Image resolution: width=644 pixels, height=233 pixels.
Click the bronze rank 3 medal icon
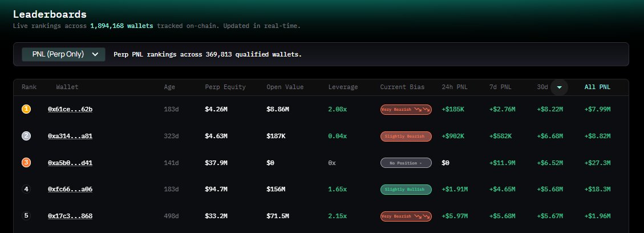[x=26, y=163]
